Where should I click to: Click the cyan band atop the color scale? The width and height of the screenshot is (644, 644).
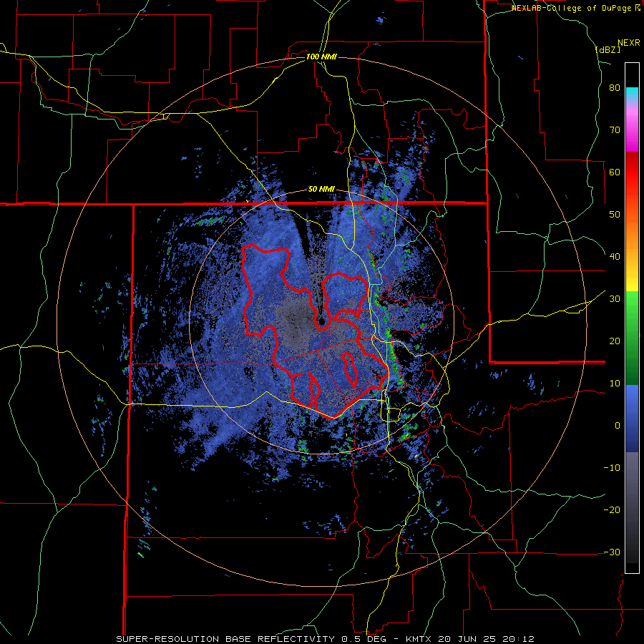632,94
